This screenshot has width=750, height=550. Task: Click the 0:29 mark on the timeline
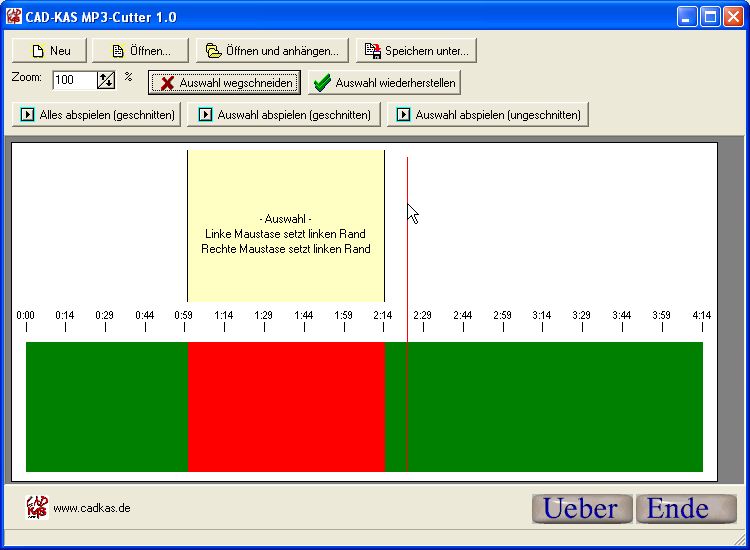tap(104, 320)
